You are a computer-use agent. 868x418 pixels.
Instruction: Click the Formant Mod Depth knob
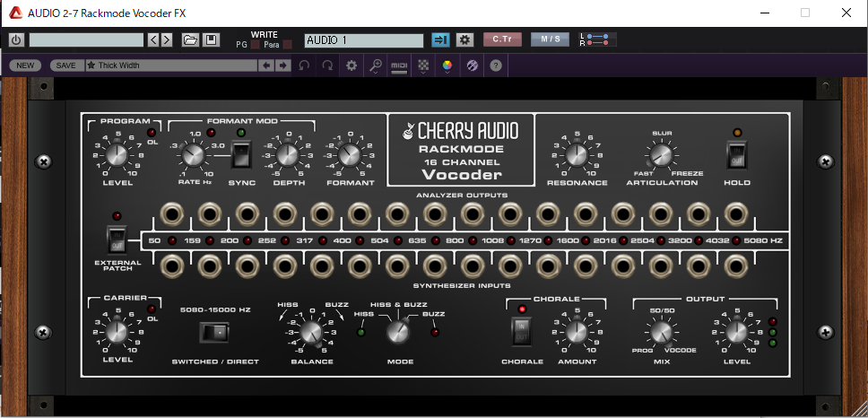pyautogui.click(x=288, y=154)
